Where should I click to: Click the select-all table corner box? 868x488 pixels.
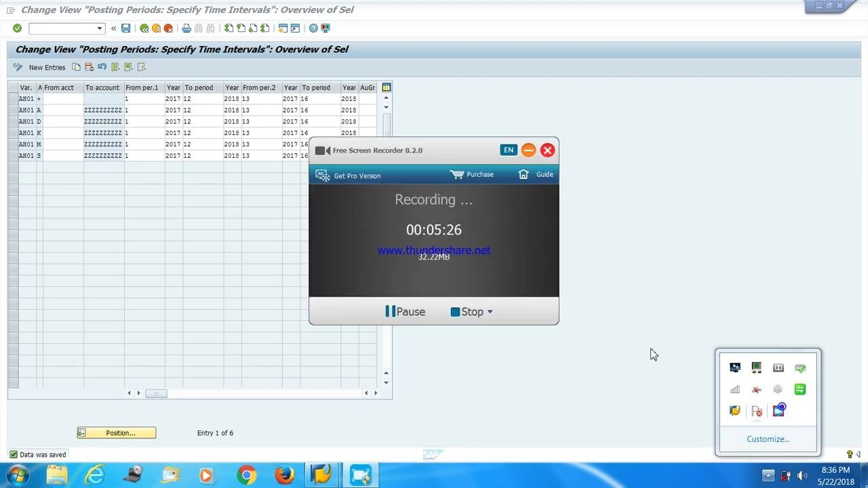[x=13, y=87]
